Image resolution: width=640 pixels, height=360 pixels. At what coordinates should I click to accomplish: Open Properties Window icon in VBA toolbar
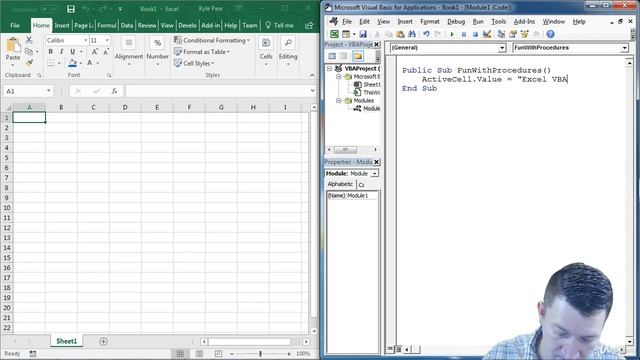pos(513,34)
